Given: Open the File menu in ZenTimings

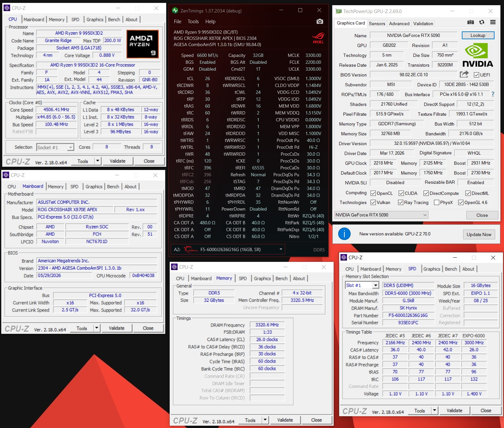Looking at the screenshot, I should [x=178, y=22].
